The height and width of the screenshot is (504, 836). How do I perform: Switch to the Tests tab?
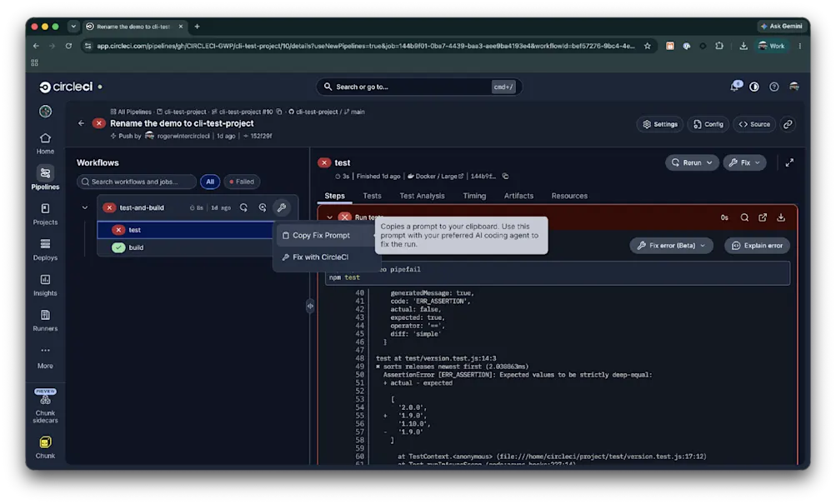coord(372,196)
